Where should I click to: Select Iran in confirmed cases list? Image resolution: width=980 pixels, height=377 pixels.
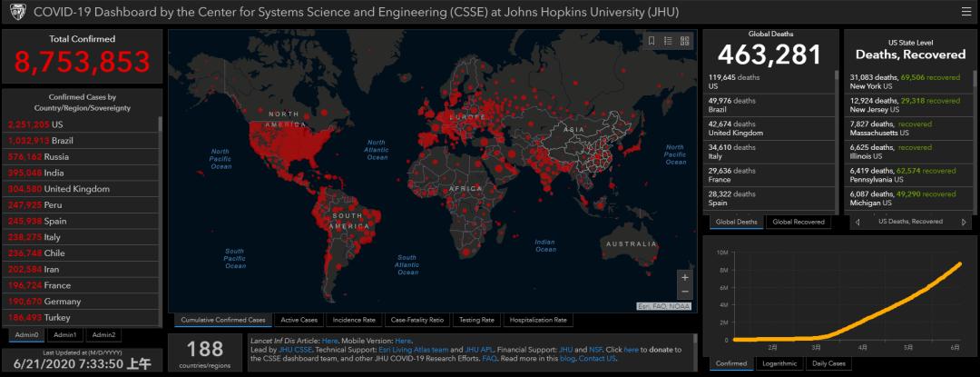tap(81, 270)
